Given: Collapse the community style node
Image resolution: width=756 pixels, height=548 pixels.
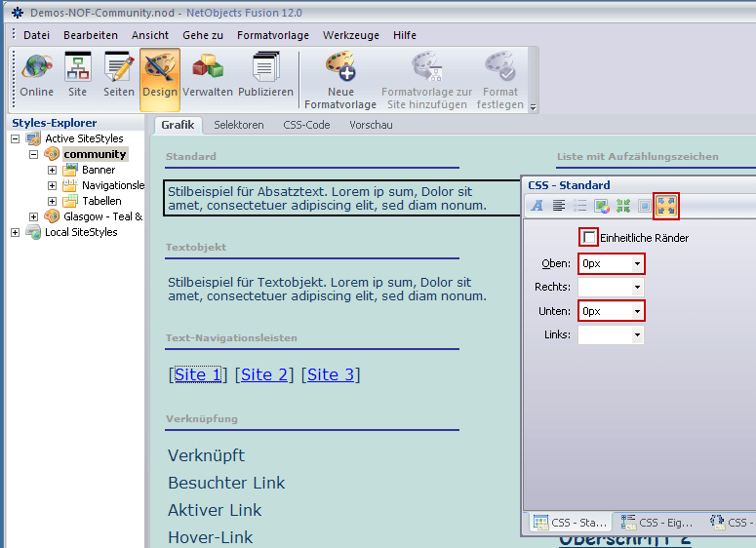Looking at the screenshot, I should (x=33, y=155).
